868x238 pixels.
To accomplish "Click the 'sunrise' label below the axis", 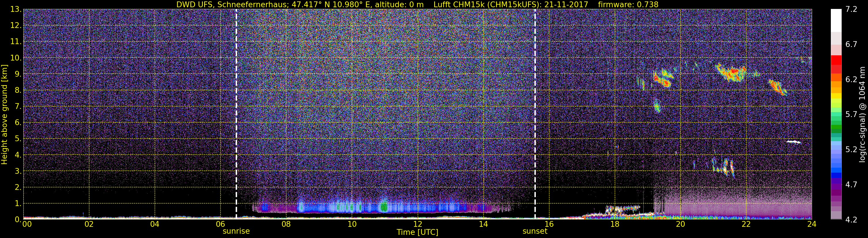I will point(236,231).
